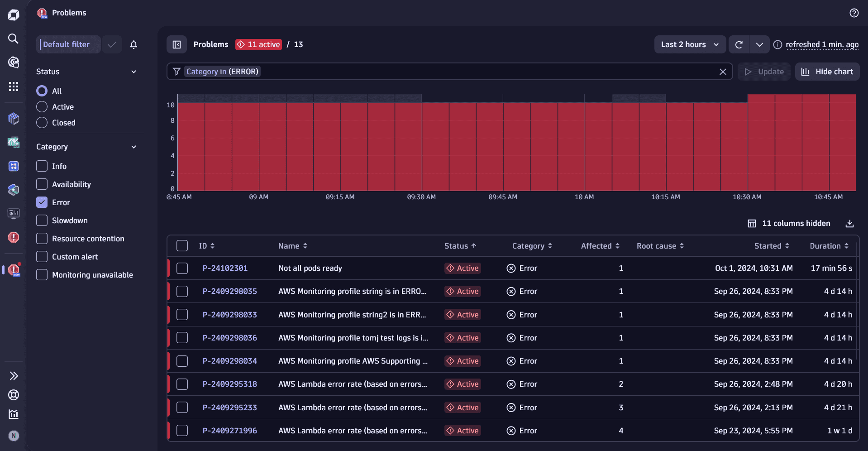Sort table by Duration column
The width and height of the screenshot is (868, 451).
click(829, 246)
